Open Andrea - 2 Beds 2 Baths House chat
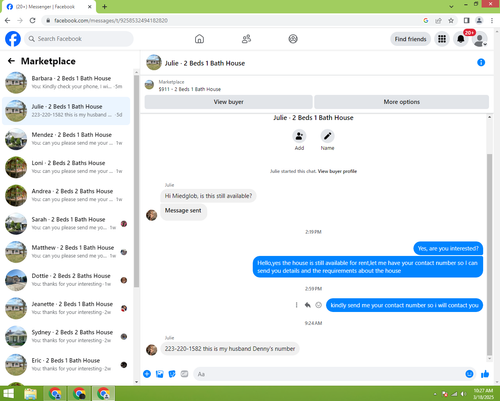This screenshot has height=401, width=500. [66, 195]
